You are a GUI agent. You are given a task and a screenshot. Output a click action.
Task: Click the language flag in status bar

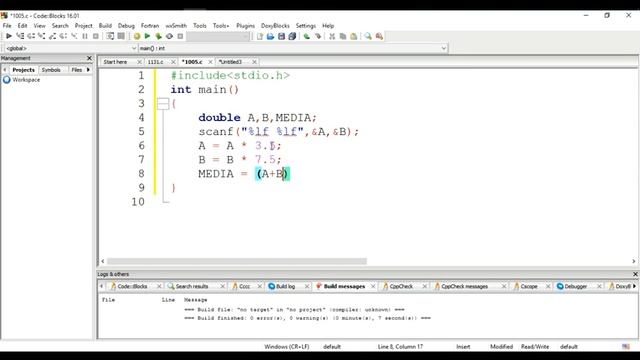(x=626, y=347)
